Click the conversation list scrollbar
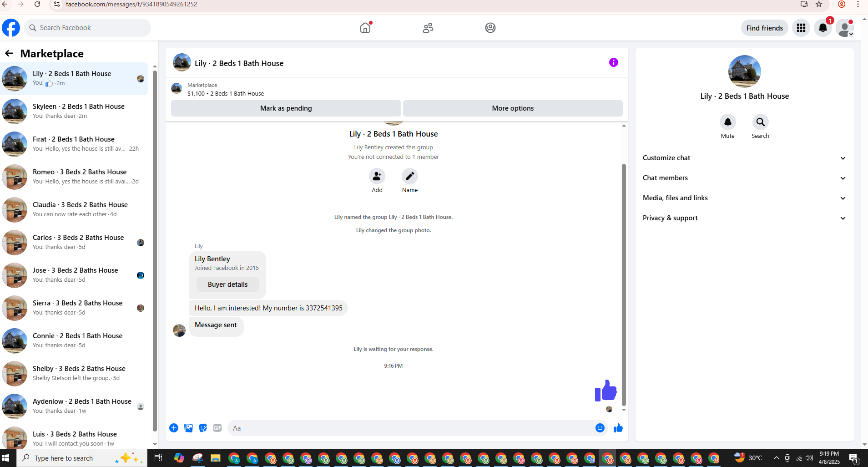Viewport: 868px width, 467px height. [x=155, y=250]
